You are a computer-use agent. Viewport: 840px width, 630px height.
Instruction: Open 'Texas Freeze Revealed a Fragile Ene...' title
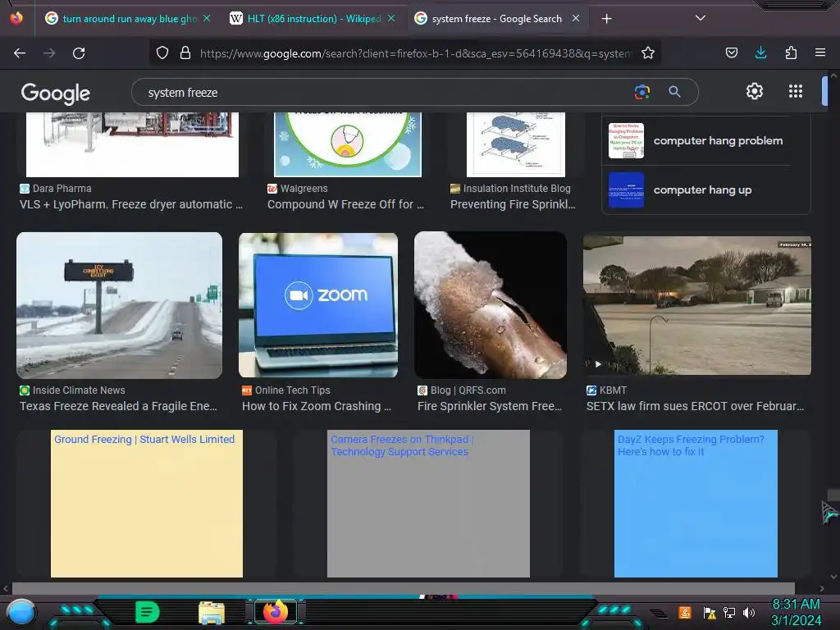(x=118, y=406)
